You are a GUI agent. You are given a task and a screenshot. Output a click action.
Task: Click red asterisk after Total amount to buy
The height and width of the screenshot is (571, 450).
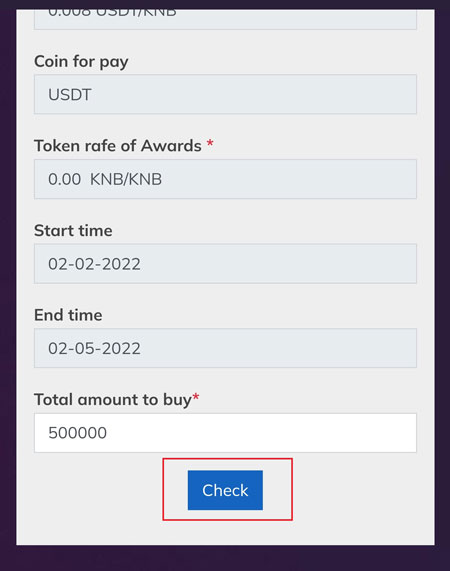[196, 397]
